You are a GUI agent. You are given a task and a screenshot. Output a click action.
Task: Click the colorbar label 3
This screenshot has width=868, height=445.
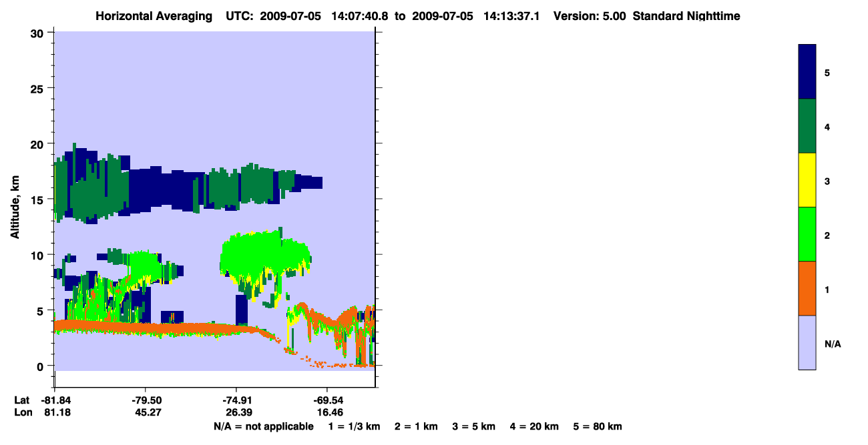[x=827, y=181]
